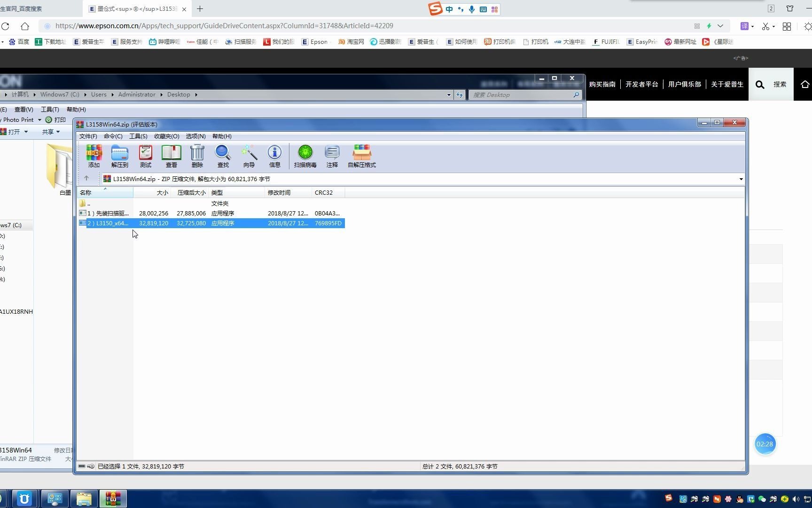This screenshot has height=508, width=812.
Task: Open the Options (选项) menu in WinRAR
Action: [196, 136]
